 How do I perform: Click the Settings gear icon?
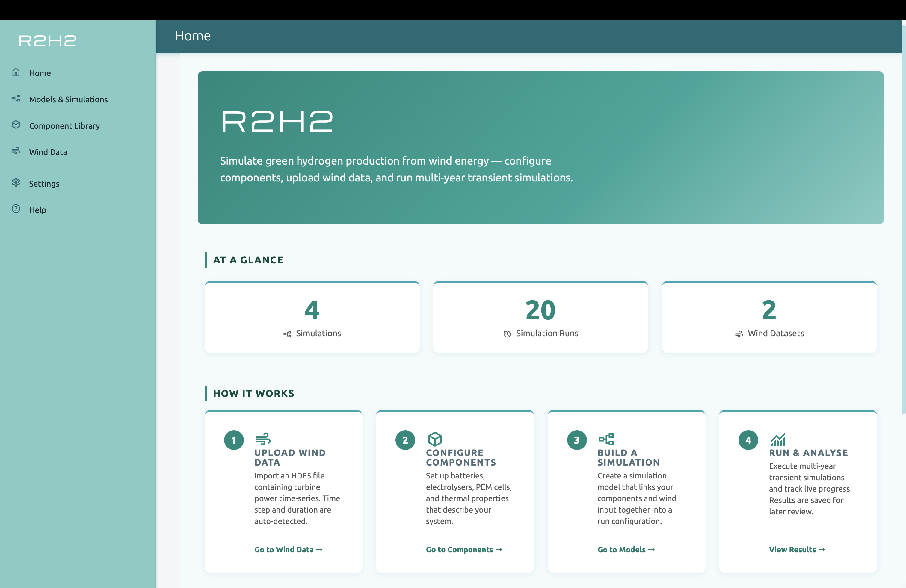[x=16, y=183]
